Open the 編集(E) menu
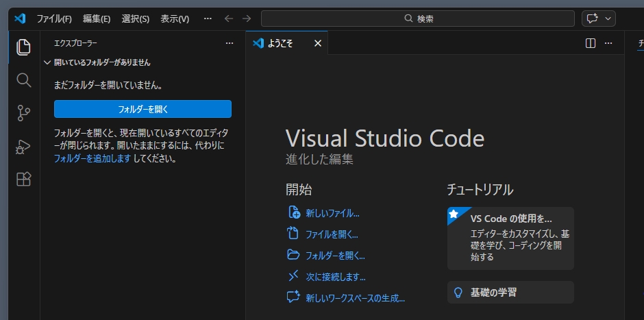644x320 pixels. tap(96, 19)
